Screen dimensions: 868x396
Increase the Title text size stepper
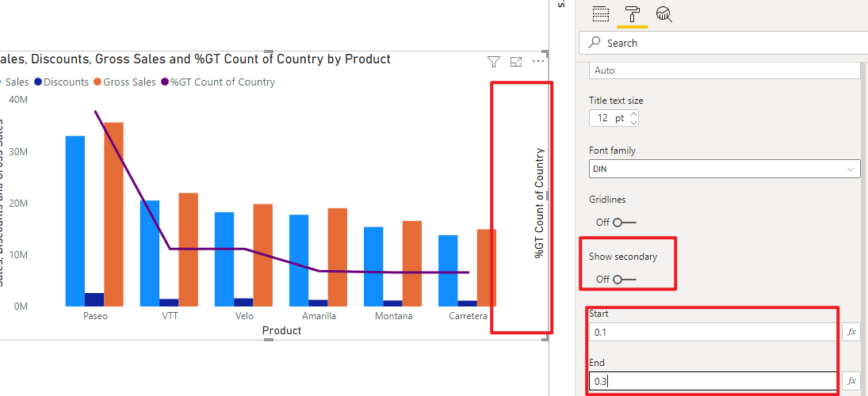click(x=634, y=114)
